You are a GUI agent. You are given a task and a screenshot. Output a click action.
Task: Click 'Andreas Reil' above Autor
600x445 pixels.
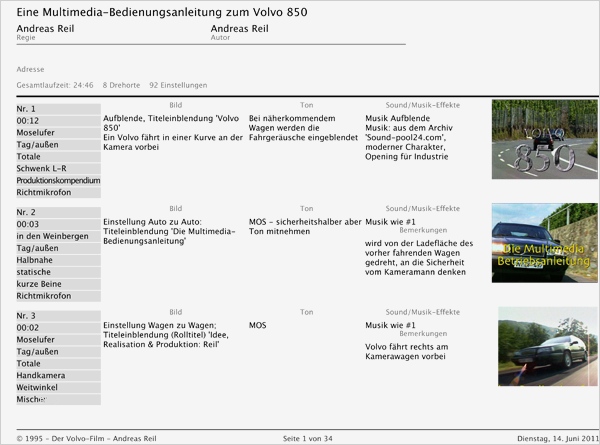pyautogui.click(x=240, y=29)
